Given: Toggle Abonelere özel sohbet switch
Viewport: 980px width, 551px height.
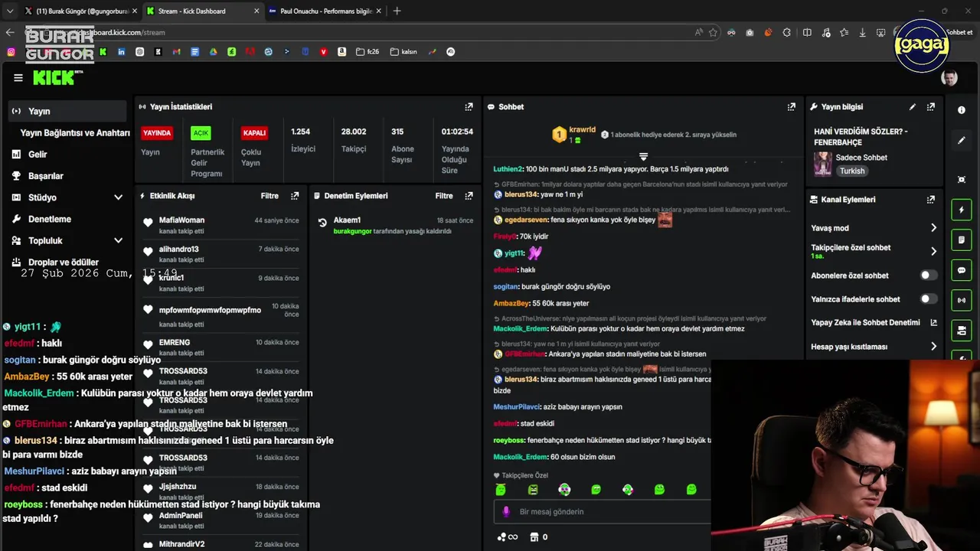Looking at the screenshot, I should pyautogui.click(x=928, y=275).
